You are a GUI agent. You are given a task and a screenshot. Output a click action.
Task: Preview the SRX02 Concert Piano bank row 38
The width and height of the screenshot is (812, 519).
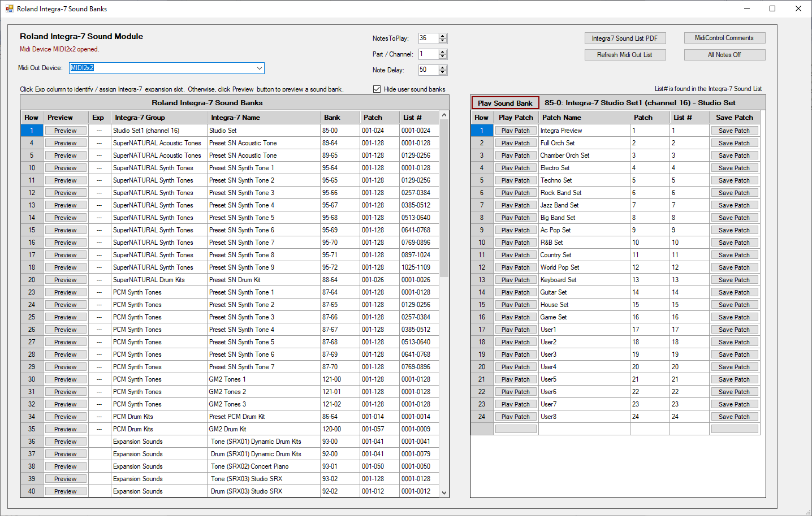(x=66, y=466)
